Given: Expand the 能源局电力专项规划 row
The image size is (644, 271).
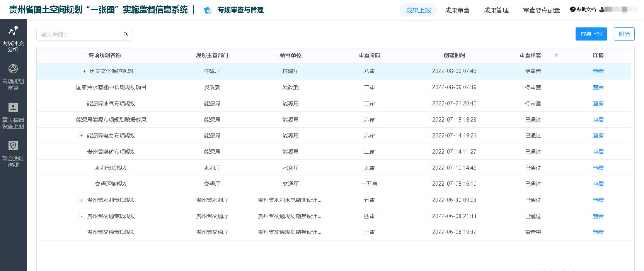Looking at the screenshot, I should point(82,135).
